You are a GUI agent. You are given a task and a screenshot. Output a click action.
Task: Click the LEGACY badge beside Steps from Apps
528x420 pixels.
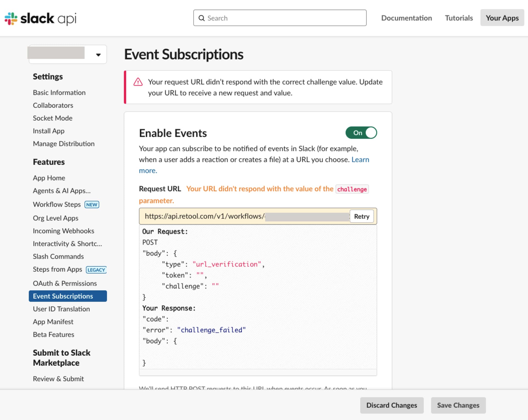coord(96,270)
